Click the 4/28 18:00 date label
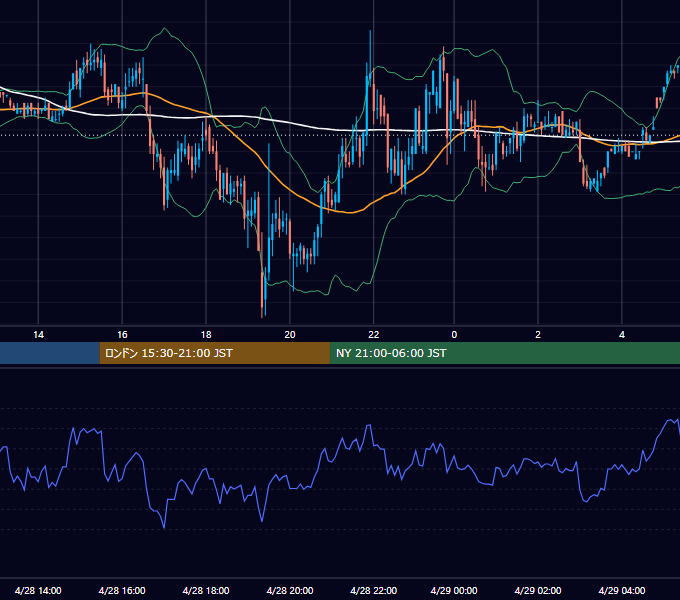680x600 pixels. click(x=206, y=590)
